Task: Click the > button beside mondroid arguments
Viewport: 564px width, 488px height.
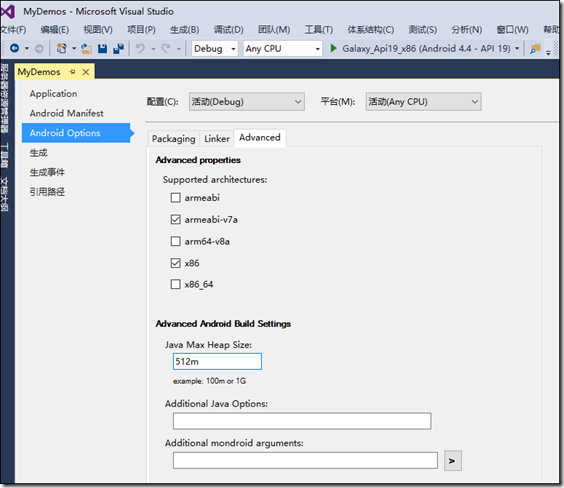Action: tap(453, 461)
